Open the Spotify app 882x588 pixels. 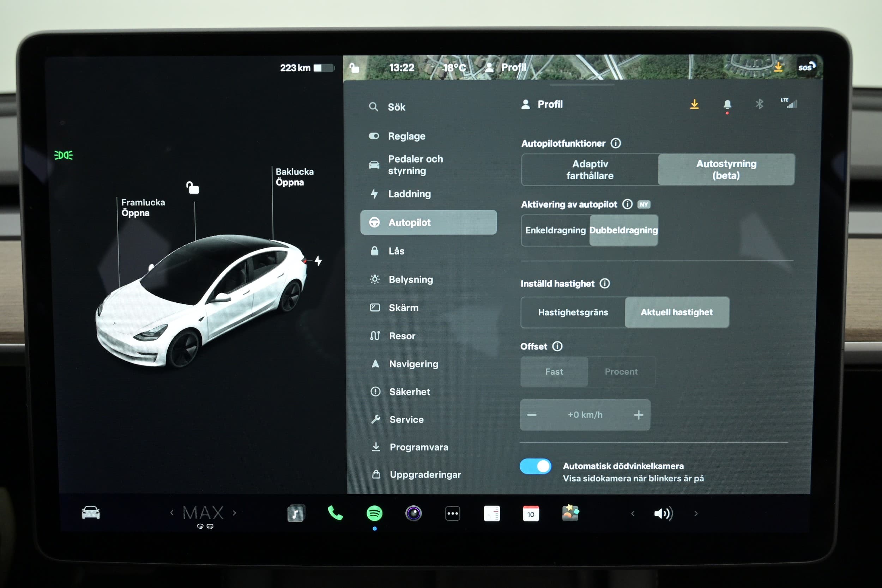374,513
